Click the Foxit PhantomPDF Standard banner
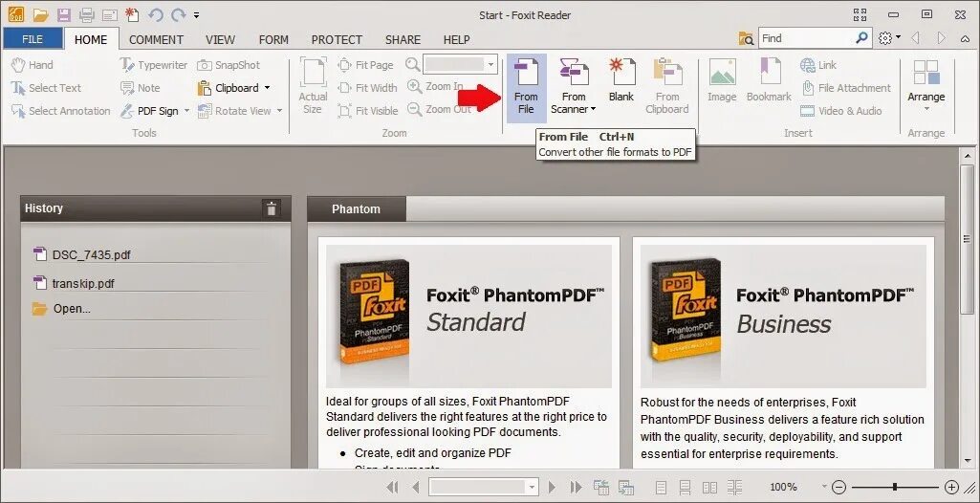 pyautogui.click(x=468, y=317)
